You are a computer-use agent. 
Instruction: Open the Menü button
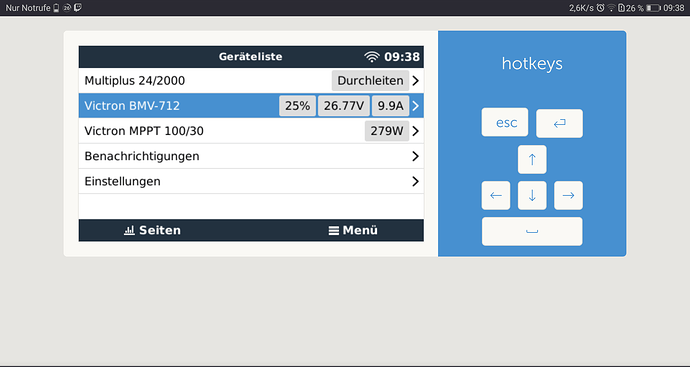point(353,230)
